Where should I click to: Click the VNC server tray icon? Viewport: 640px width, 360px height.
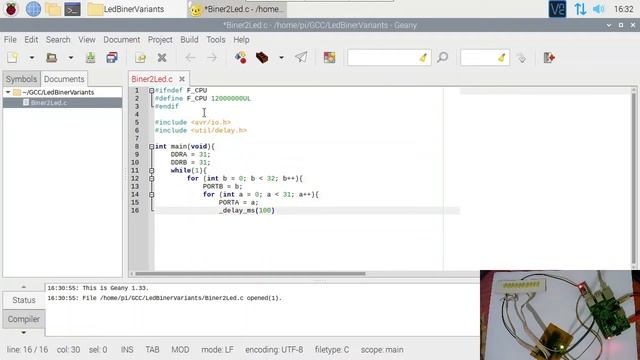(x=557, y=9)
